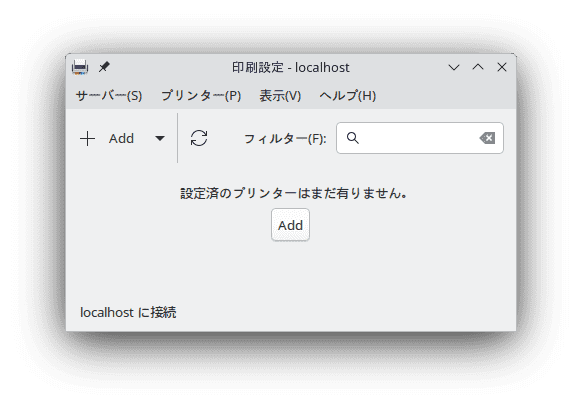Screen dimensions: 582x409
Task: Focus the filter search input field
Action: pyautogui.click(x=420, y=138)
